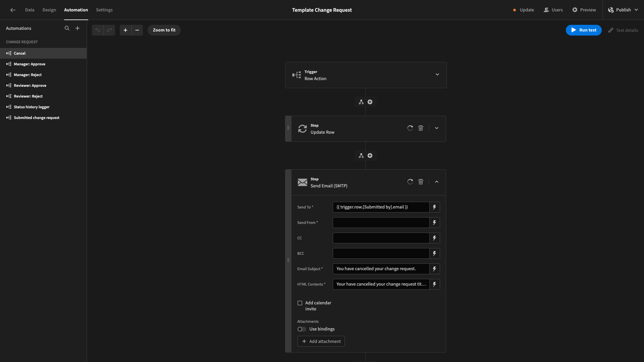Open Manager: Approve automation
Viewport: 644px width, 362px height.
click(43, 64)
